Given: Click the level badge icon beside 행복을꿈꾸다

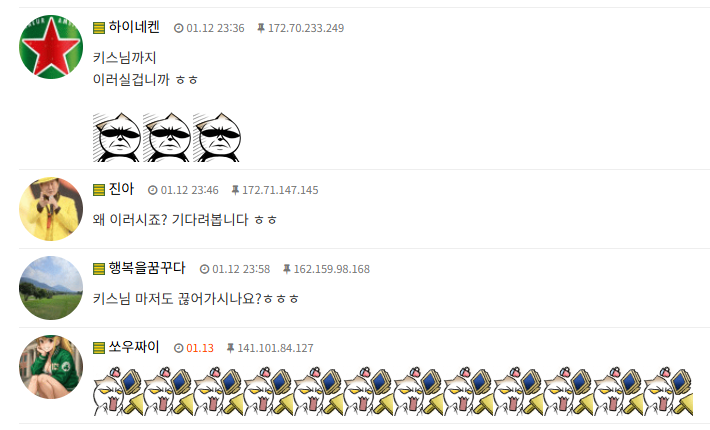Looking at the screenshot, I should [x=99, y=269].
